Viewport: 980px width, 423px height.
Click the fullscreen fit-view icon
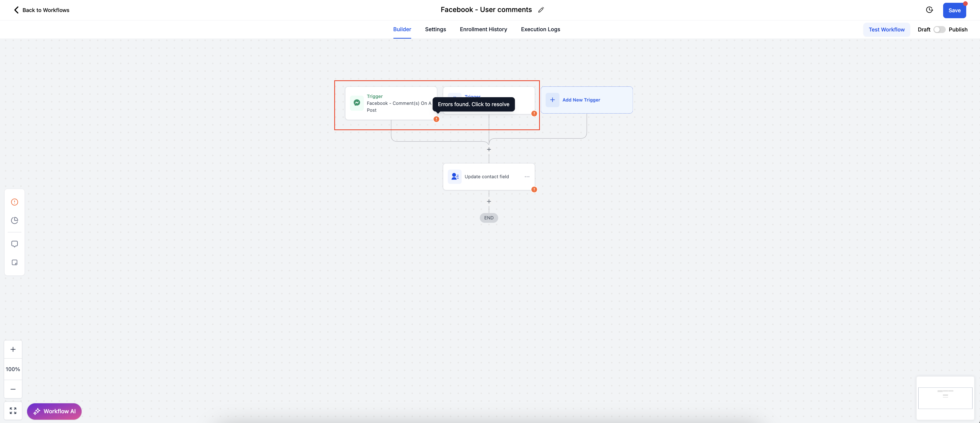pyautogui.click(x=13, y=411)
